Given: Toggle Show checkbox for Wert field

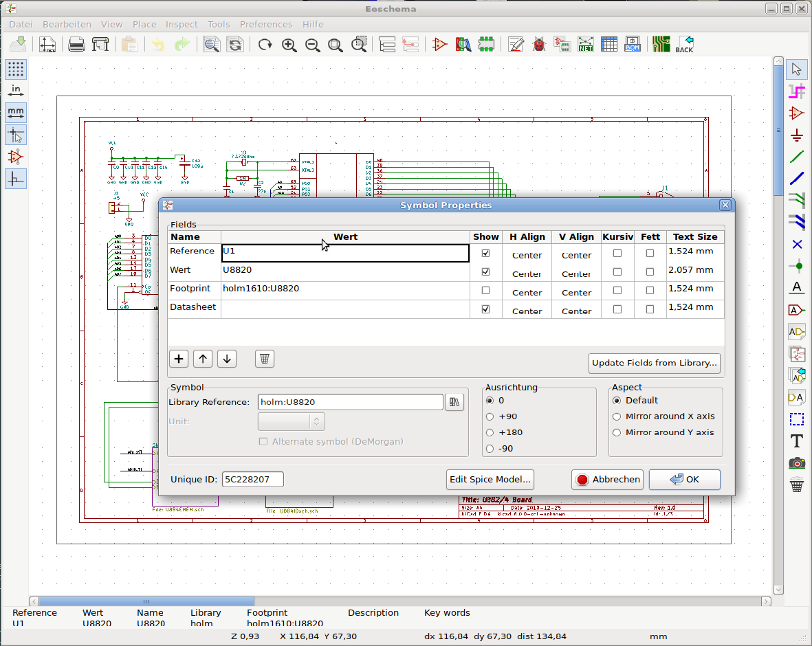Looking at the screenshot, I should pos(485,271).
